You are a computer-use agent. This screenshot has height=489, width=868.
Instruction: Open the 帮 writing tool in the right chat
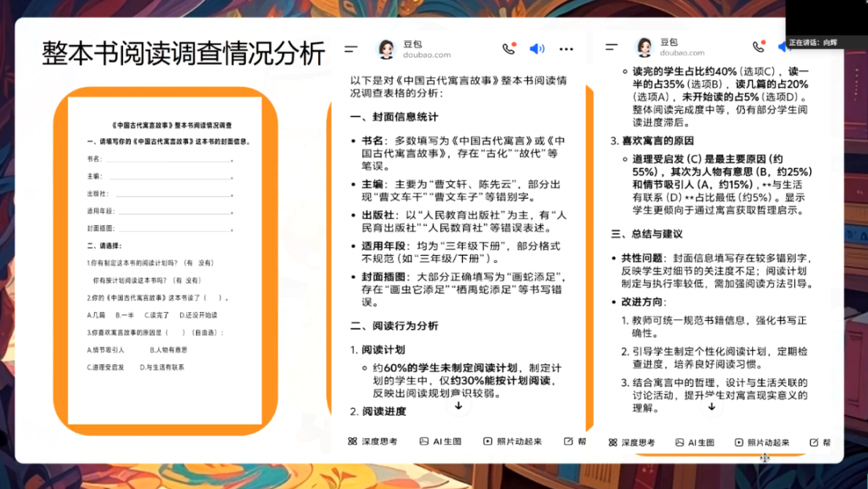(820, 442)
